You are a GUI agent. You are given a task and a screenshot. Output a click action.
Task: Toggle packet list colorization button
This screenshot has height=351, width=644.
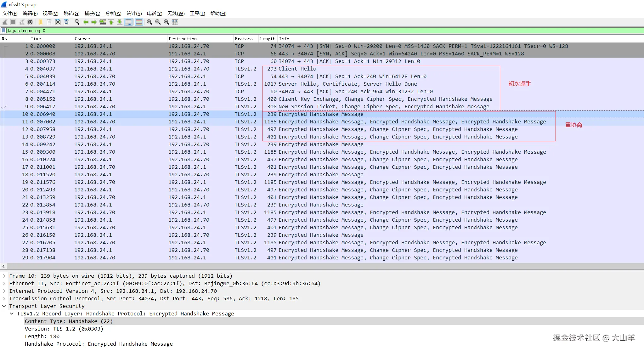click(x=139, y=22)
